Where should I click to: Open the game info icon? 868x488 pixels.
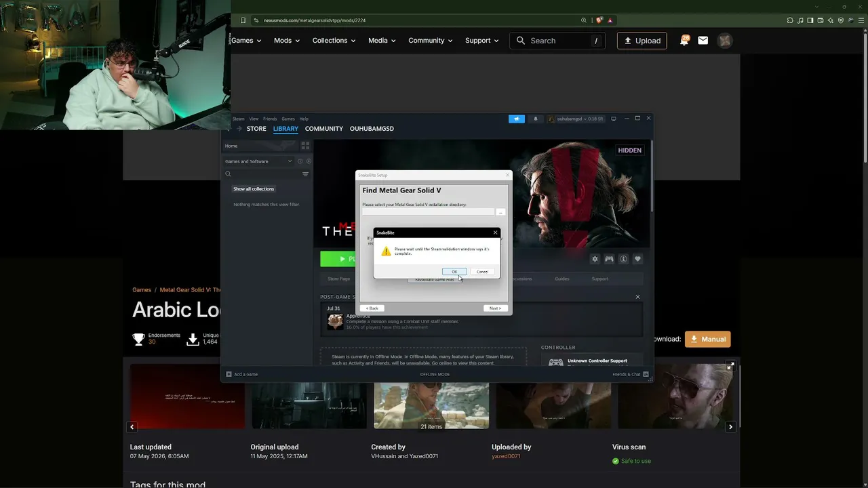(x=623, y=259)
